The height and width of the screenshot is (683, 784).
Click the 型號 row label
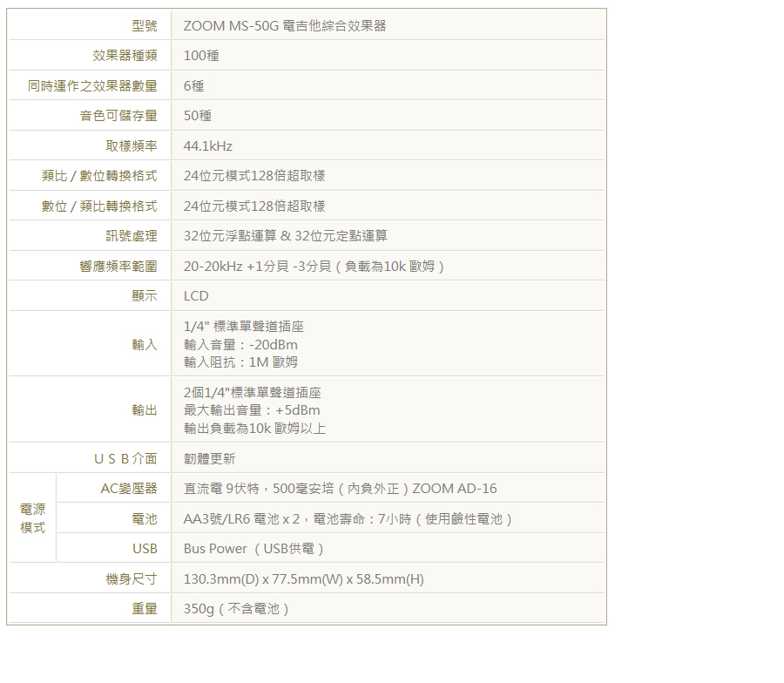[144, 26]
